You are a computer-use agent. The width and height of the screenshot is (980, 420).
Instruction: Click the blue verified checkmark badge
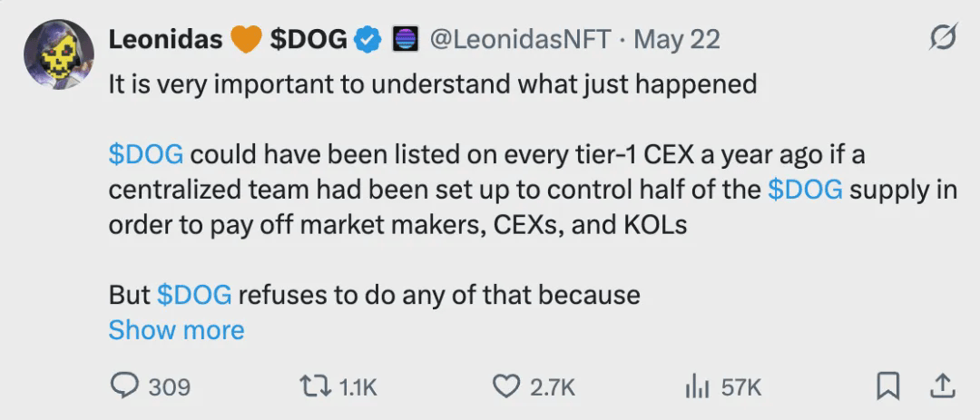pos(367,40)
